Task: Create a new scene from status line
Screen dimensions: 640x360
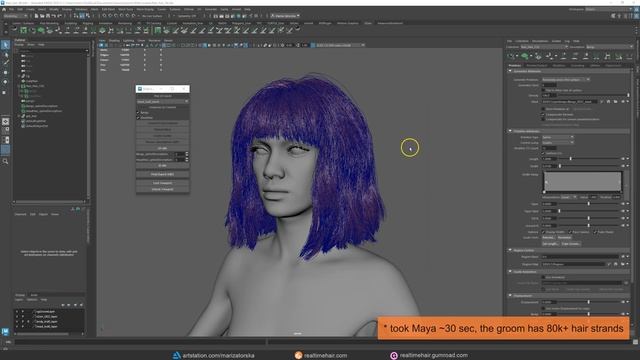Action: pyautogui.click(x=36, y=16)
